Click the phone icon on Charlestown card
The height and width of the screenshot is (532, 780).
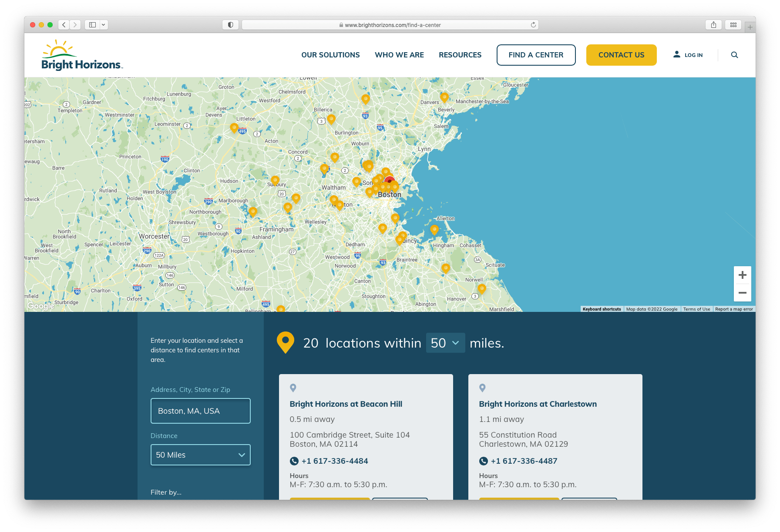484,461
